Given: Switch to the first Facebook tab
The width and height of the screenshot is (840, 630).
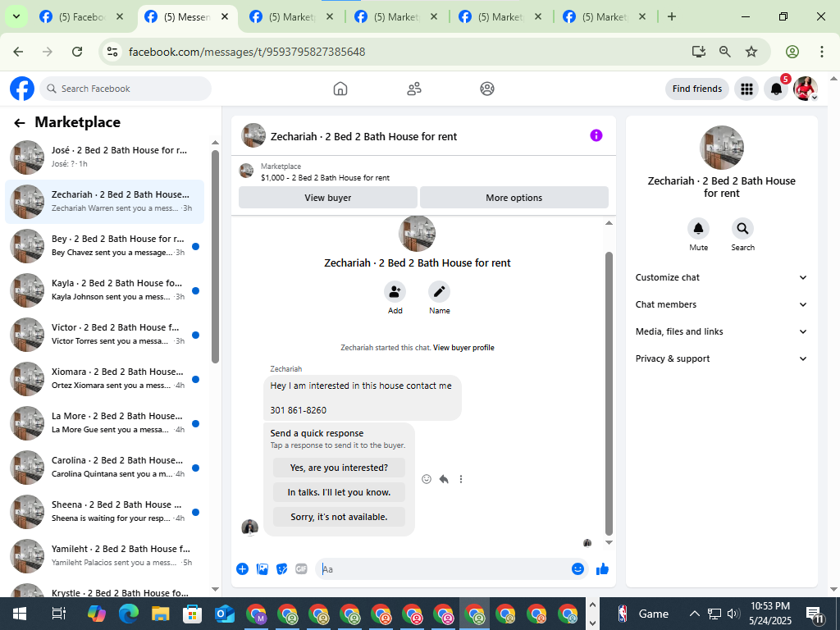Looking at the screenshot, I should coord(81,17).
